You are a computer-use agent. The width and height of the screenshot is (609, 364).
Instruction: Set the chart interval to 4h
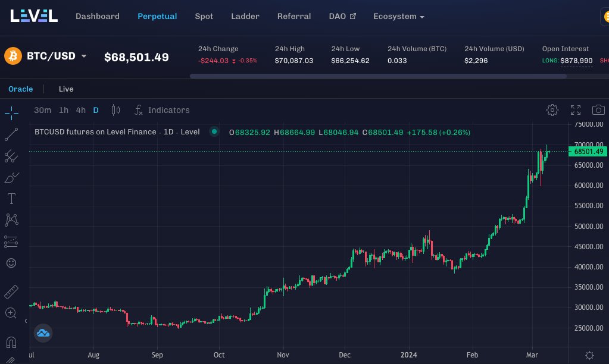tap(81, 110)
